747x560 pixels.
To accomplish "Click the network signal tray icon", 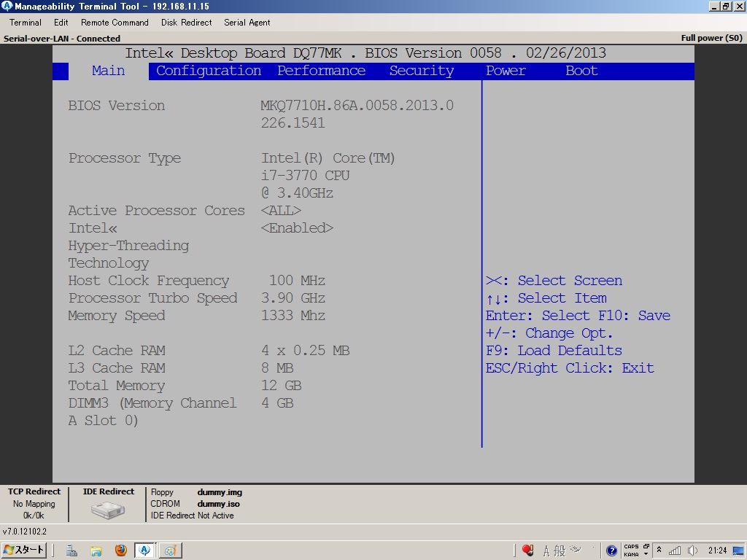I will [x=675, y=551].
